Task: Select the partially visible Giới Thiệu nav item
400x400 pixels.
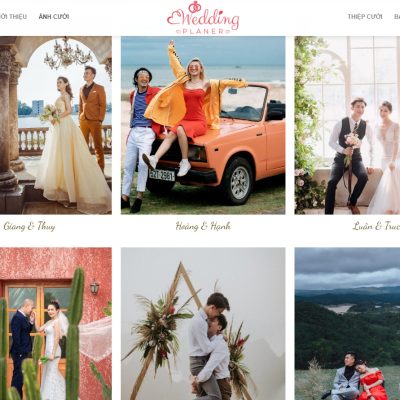Action: click(13, 16)
